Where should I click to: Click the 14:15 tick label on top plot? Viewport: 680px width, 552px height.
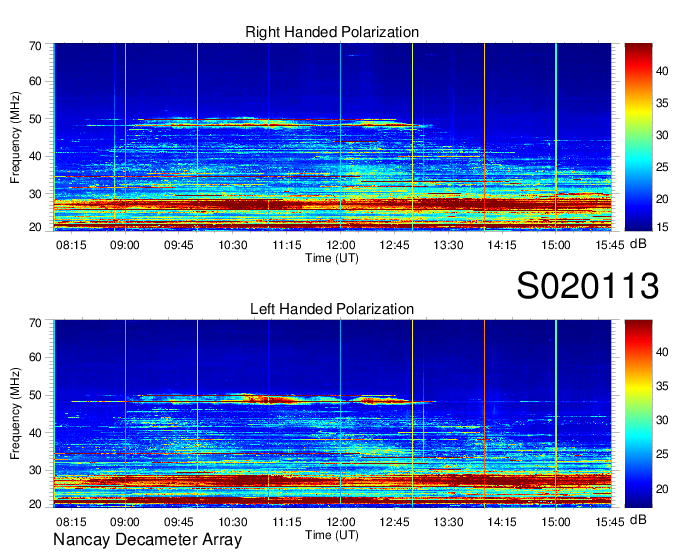coord(502,245)
